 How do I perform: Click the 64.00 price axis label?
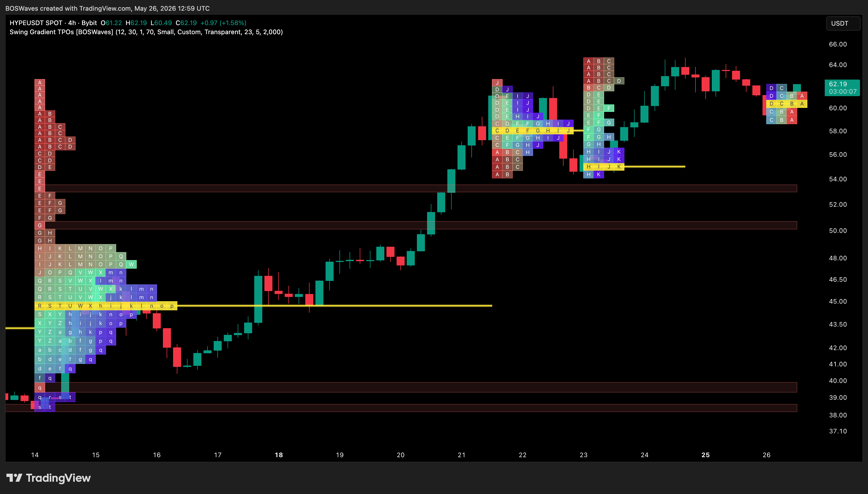[x=838, y=65]
